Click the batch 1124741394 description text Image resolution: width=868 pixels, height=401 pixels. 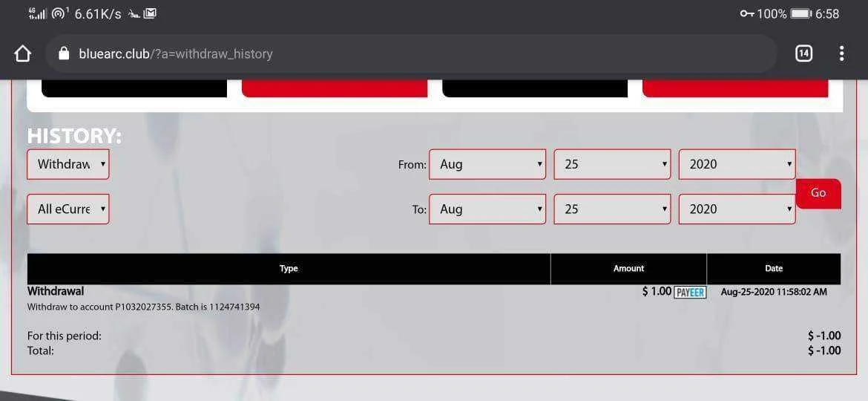[x=143, y=306]
